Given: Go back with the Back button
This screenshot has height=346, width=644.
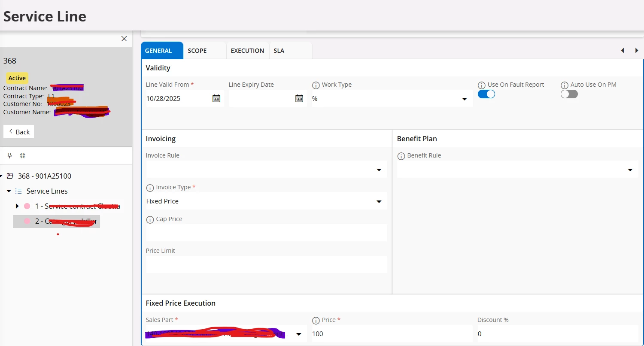Looking at the screenshot, I should pos(19,132).
